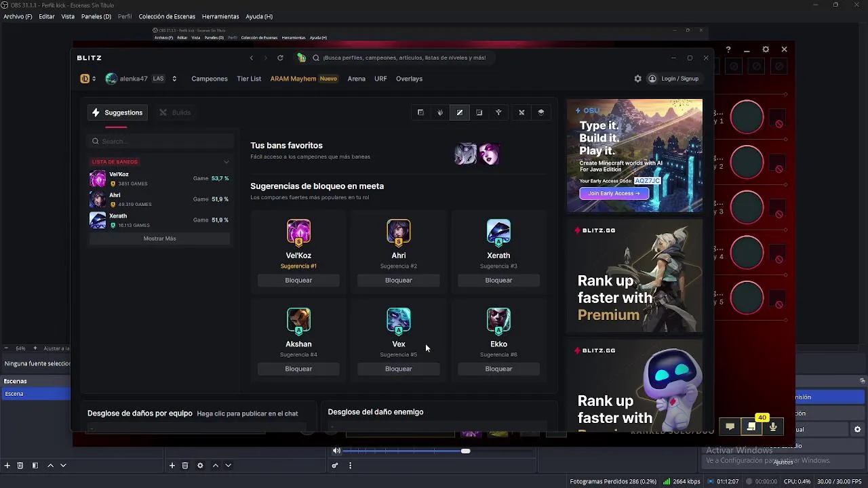Switch to the Suggestions tab
Screen dimensions: 868x488
[117, 113]
